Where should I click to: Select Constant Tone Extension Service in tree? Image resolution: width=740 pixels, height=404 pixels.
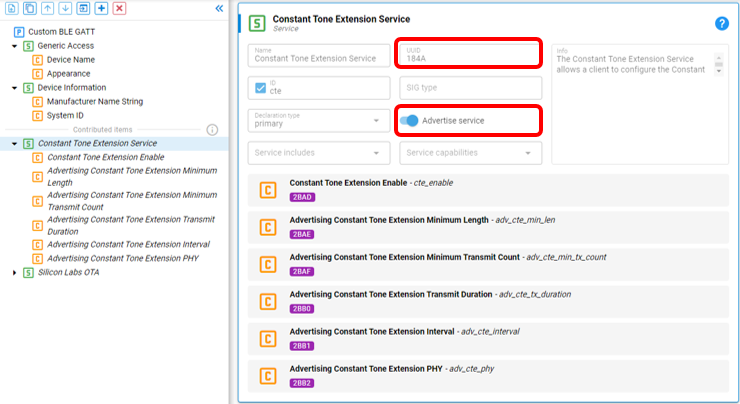pos(97,143)
